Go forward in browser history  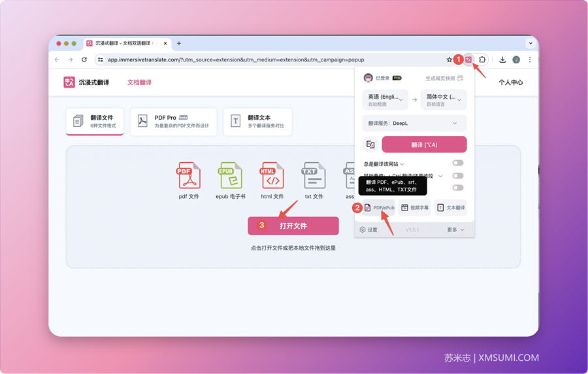click(71, 59)
